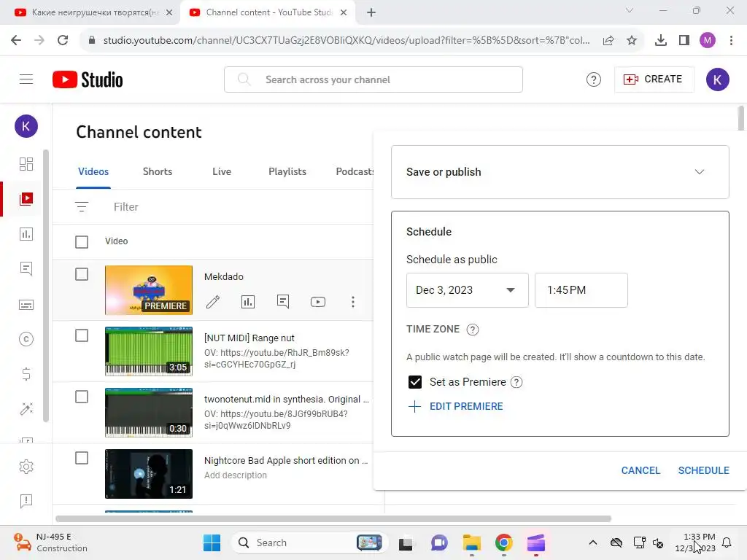Open Nightcore Bad Apple video thumbnail

(149, 474)
